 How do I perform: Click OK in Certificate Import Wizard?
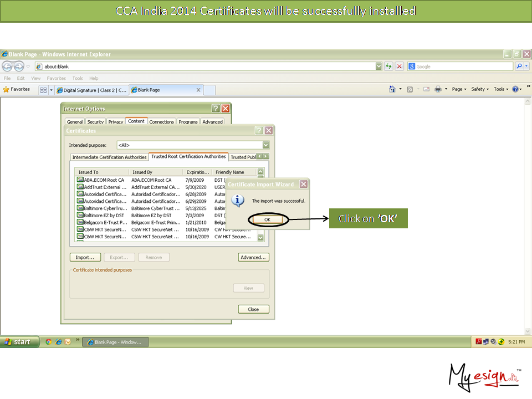pos(267,219)
